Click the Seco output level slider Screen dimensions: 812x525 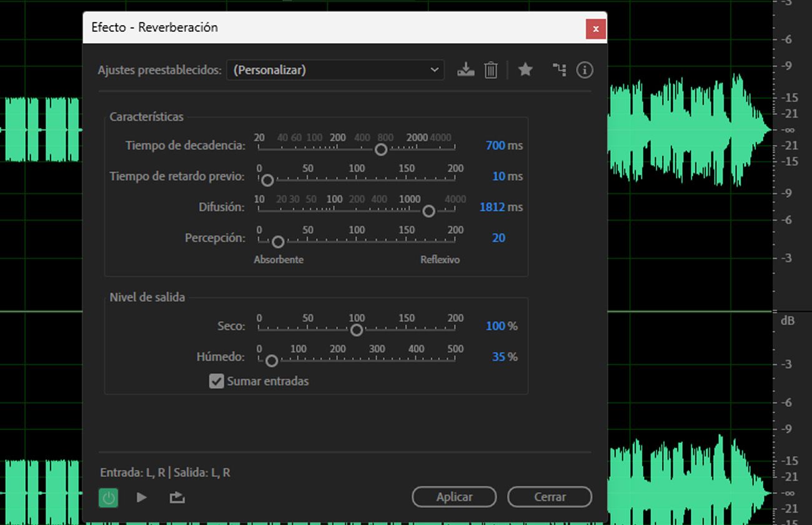click(x=357, y=329)
